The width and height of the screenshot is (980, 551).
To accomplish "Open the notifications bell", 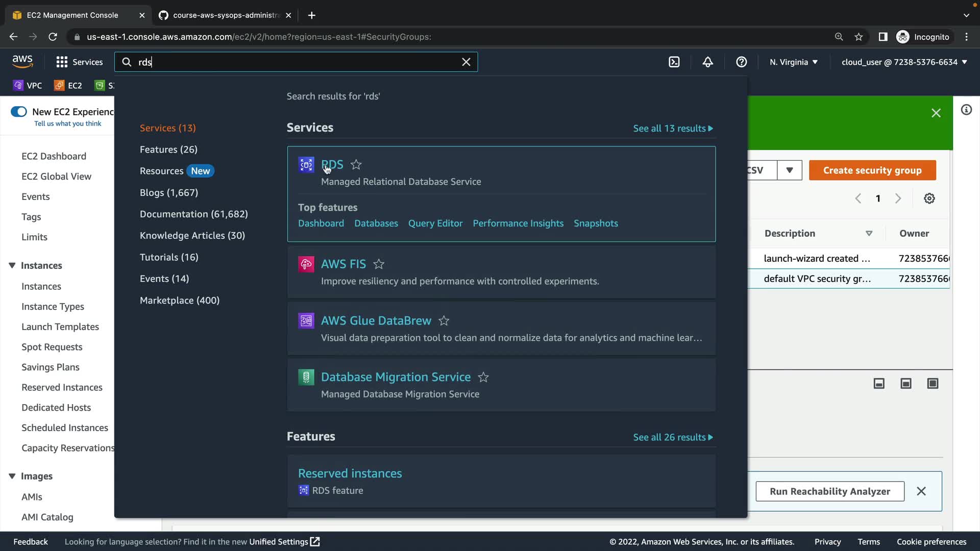I will 707,62.
